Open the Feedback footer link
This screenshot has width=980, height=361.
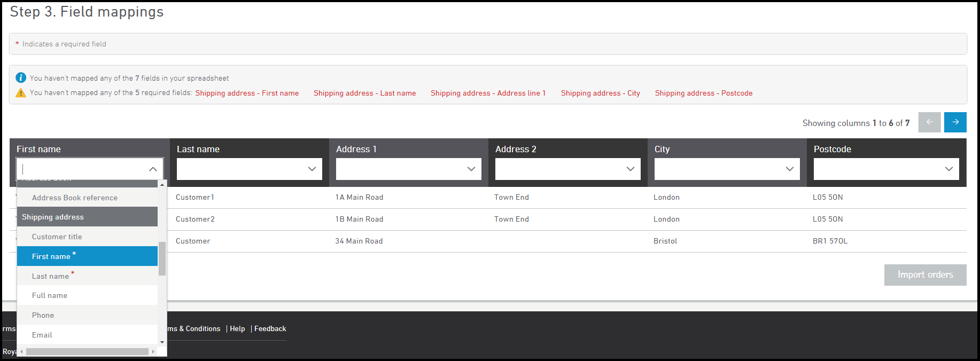[x=270, y=328]
